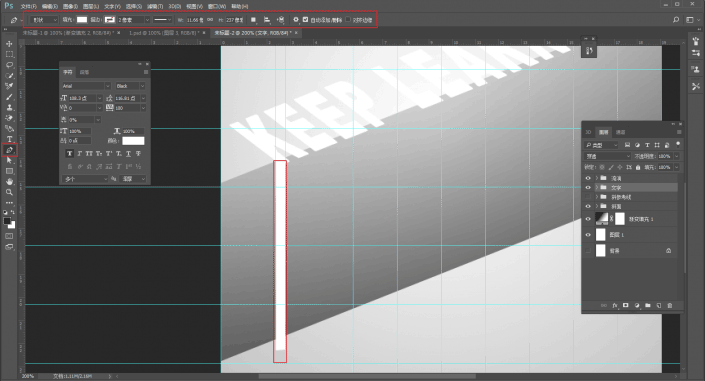Open the File menu
Image resolution: width=705 pixels, height=381 pixels.
pos(28,6)
